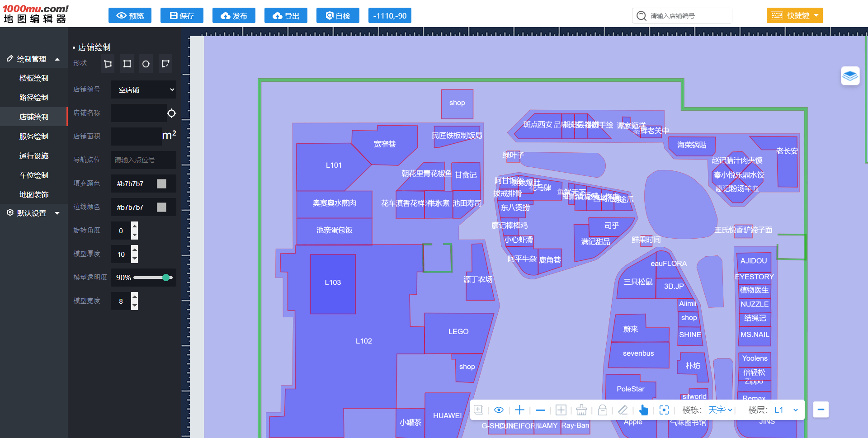This screenshot has height=438, width=868.
Task: Decrease 模型宽度 with down arrow
Action: (134, 306)
